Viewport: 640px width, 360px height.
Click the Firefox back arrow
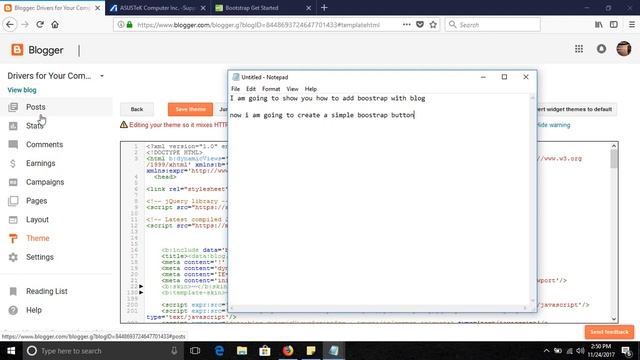10,24
